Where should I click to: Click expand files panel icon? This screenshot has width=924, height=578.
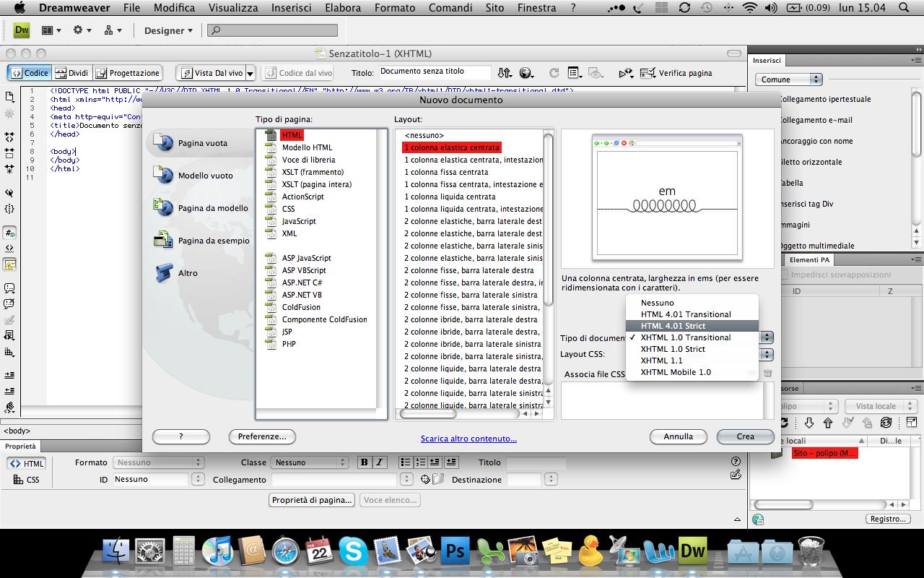pos(912,423)
